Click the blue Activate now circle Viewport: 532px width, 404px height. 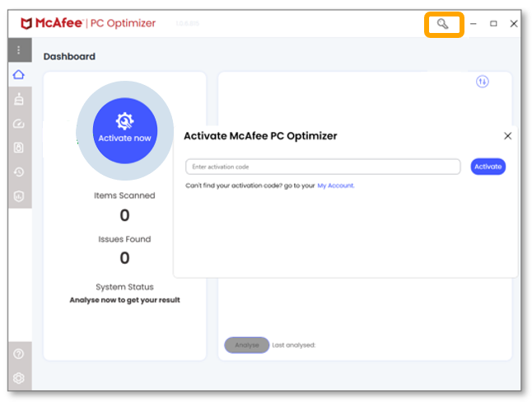coord(124,130)
